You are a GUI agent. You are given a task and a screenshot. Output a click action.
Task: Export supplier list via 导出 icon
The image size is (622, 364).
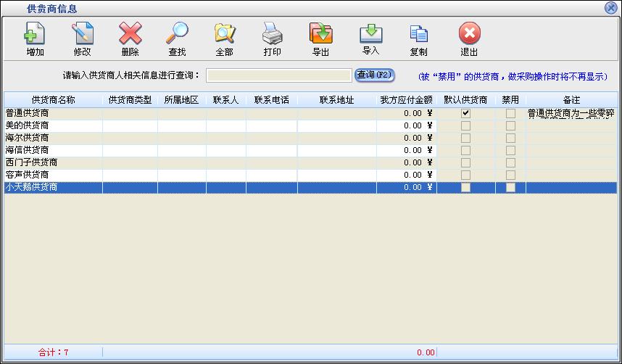(320, 38)
